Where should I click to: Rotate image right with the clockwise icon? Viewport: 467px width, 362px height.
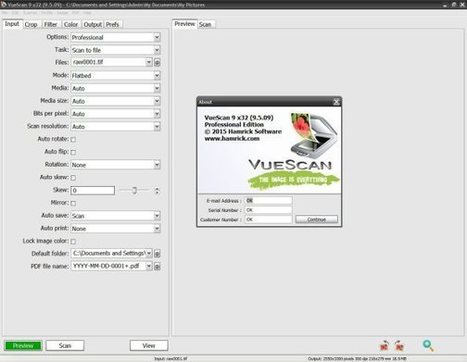pos(399,346)
